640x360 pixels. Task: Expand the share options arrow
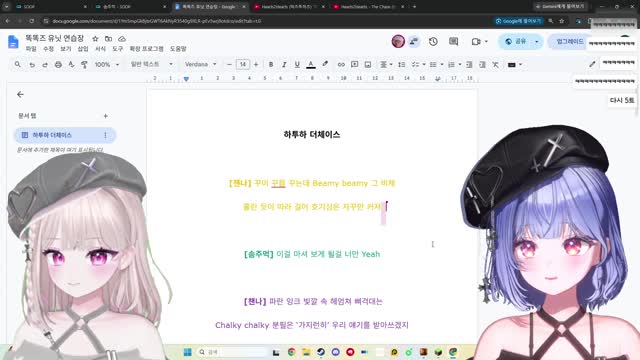tap(536, 41)
